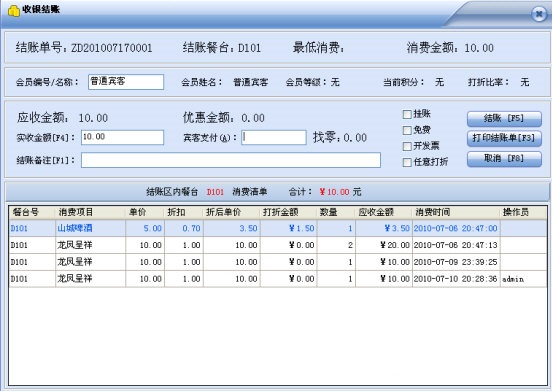Select the 龙凤呈祥 row timed 20:47:13
The image size is (552, 392).
point(278,245)
